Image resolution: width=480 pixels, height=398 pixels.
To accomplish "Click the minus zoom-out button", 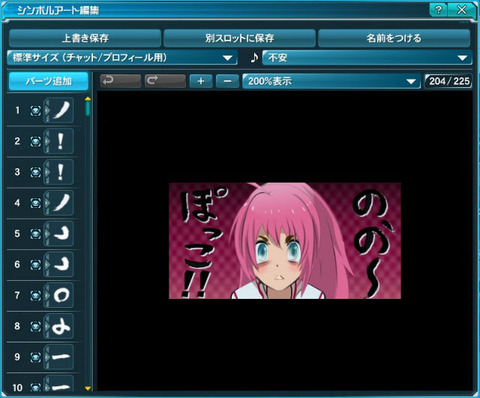I will (227, 81).
